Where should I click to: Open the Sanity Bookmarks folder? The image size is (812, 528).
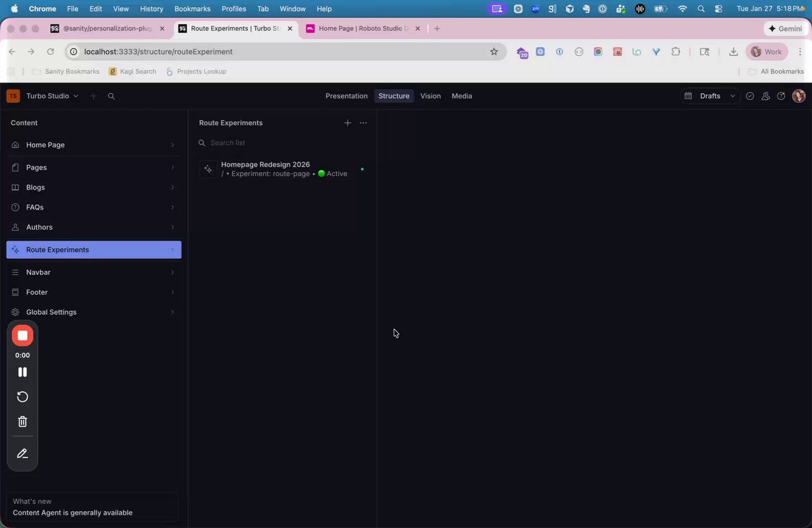(65, 71)
